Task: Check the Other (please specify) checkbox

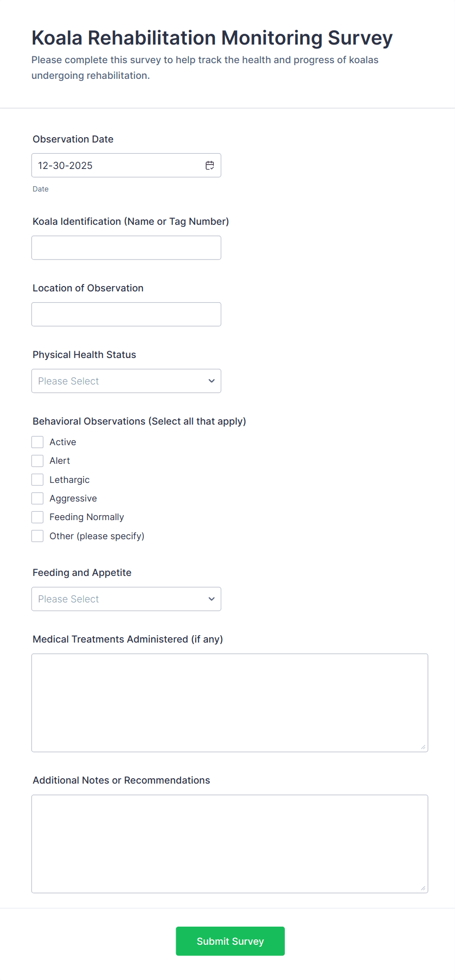Action: click(37, 535)
